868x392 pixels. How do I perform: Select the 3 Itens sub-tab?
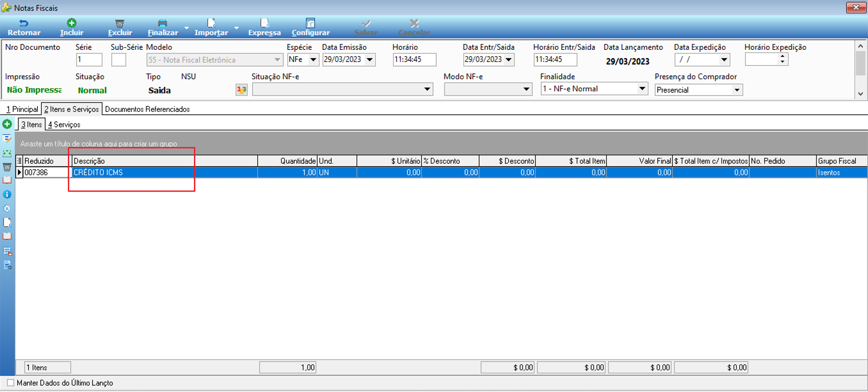(32, 124)
